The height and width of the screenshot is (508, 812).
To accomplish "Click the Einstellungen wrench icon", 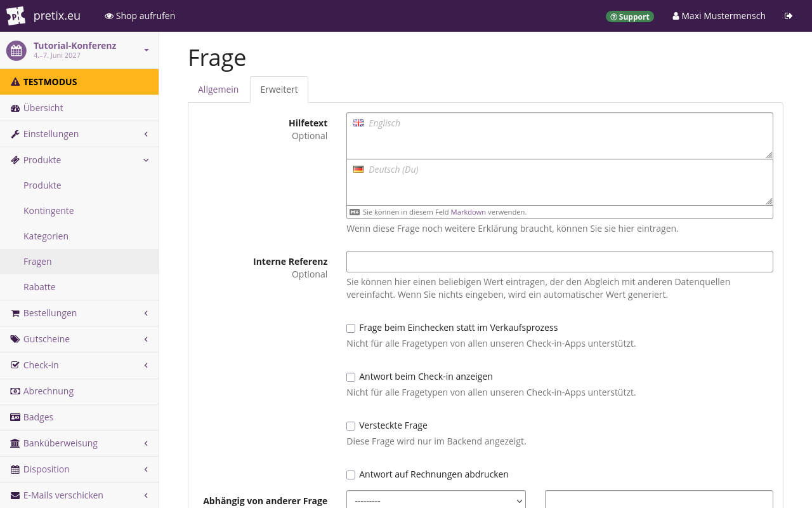I will pos(15,134).
